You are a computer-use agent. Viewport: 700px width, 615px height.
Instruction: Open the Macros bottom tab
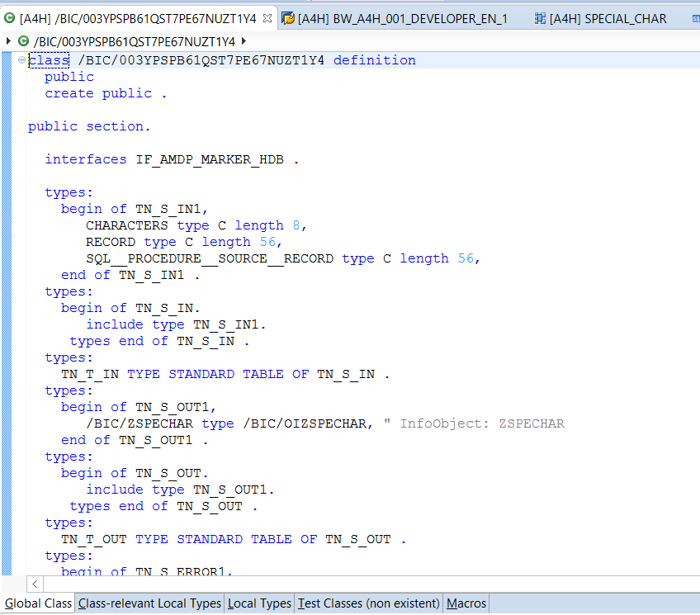pyautogui.click(x=466, y=603)
